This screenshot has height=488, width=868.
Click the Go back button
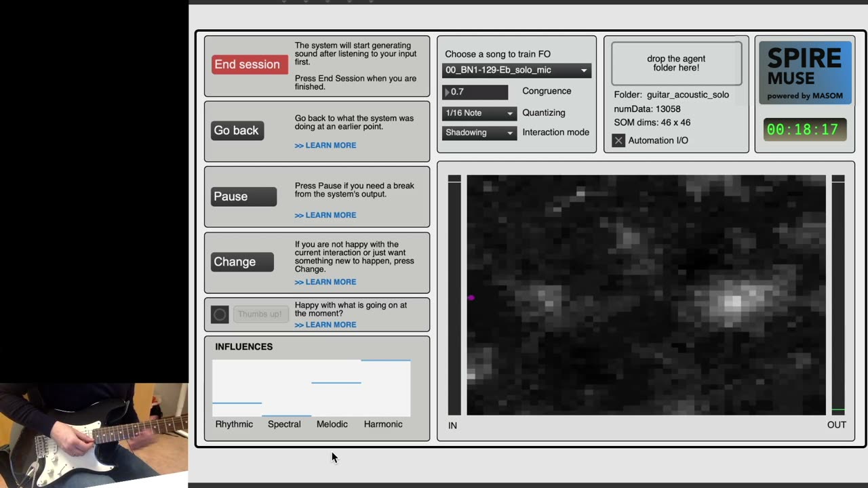(237, 130)
